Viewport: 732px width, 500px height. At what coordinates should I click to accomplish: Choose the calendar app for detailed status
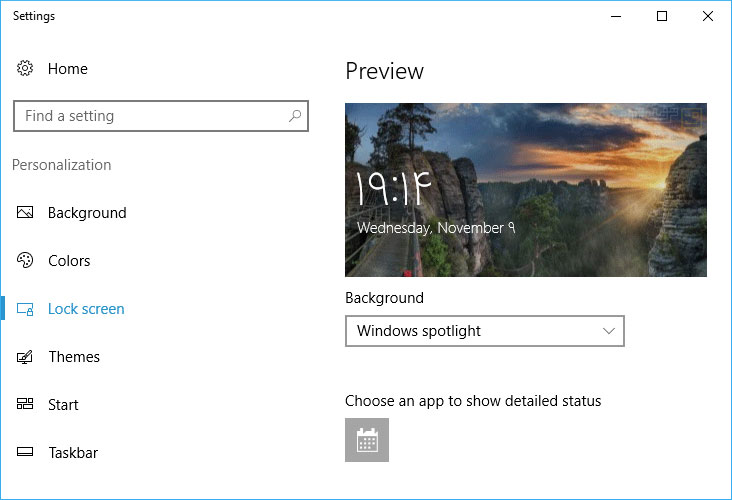(x=367, y=440)
